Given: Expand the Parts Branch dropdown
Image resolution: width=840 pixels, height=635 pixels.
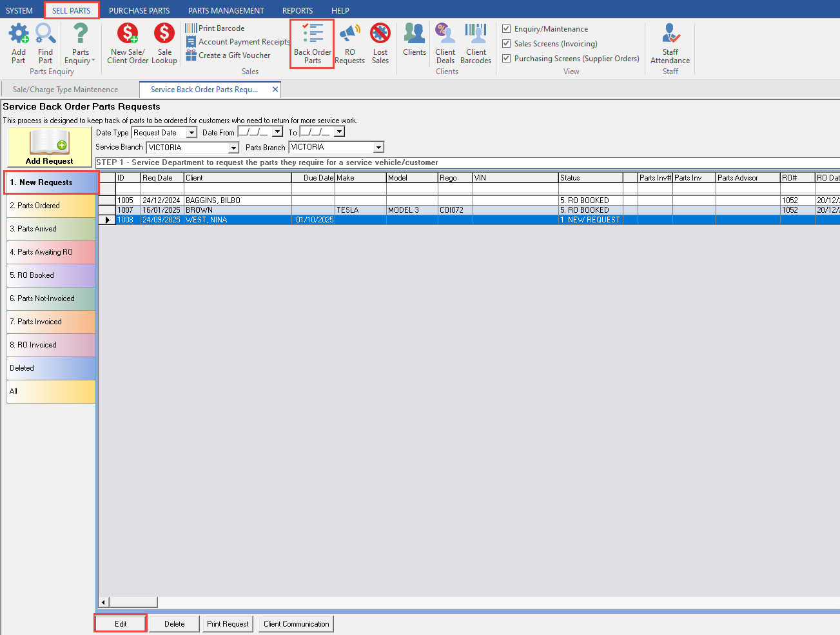Looking at the screenshot, I should (379, 148).
